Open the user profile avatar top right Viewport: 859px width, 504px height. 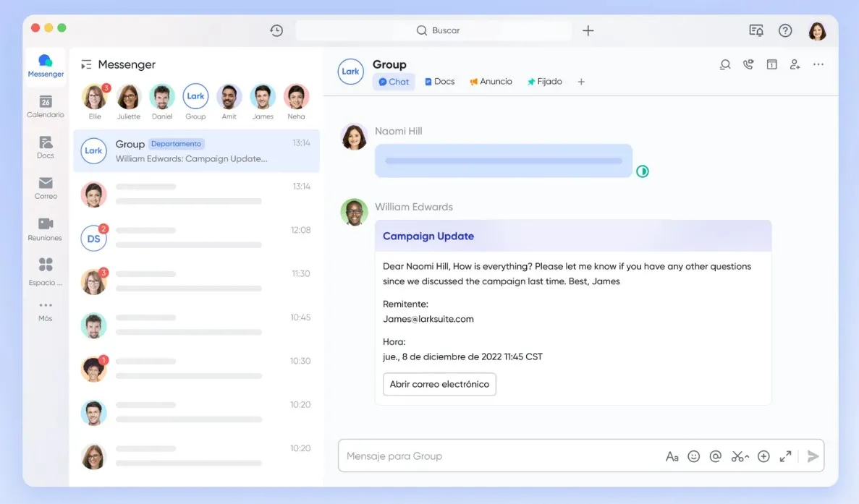pos(817,30)
